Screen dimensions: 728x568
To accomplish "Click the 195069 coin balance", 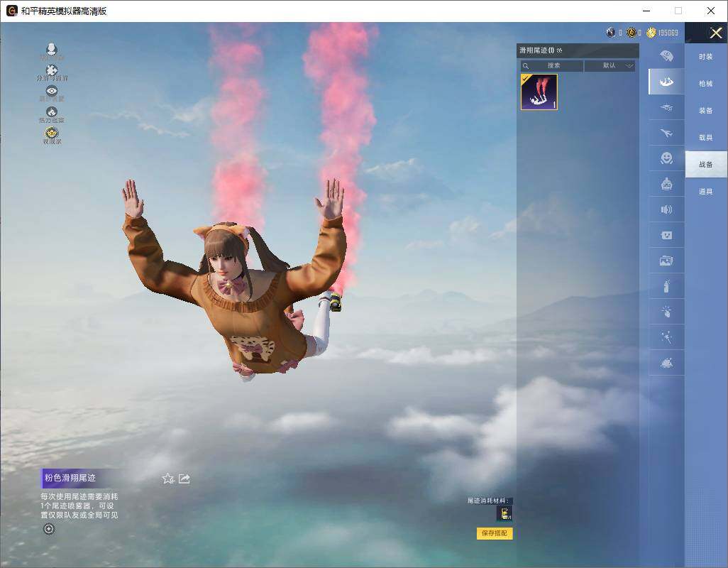I will pos(668,33).
